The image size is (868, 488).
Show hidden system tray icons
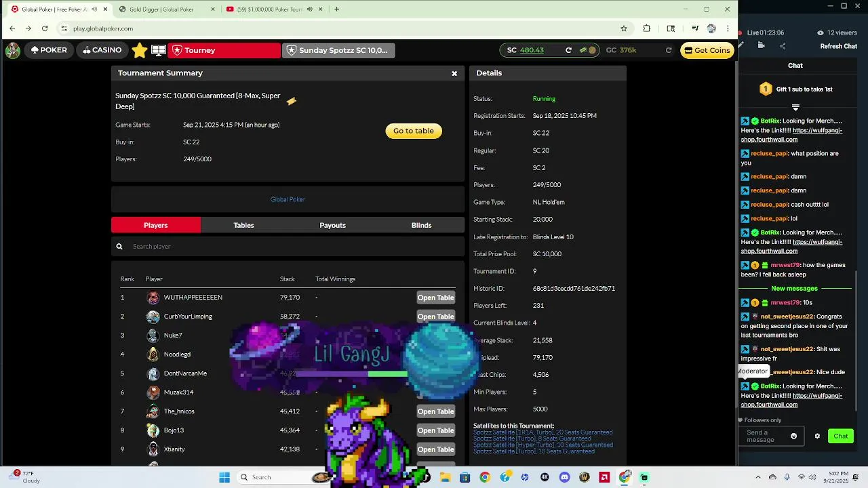[x=758, y=477]
